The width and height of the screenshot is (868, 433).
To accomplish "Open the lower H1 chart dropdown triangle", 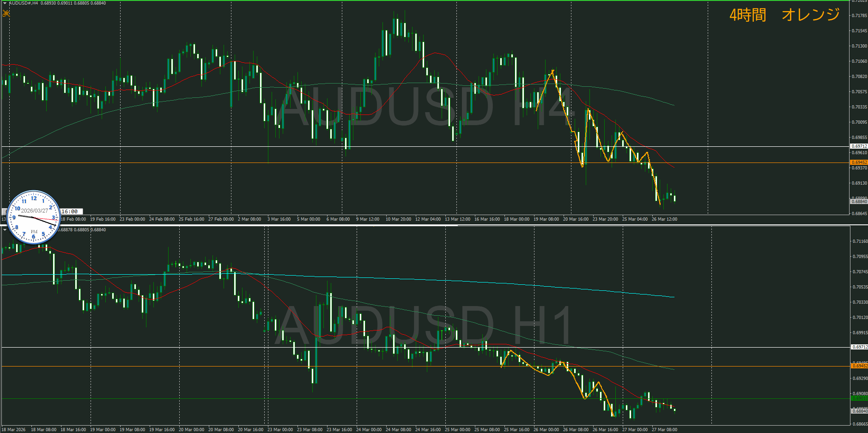I will 5,229.
